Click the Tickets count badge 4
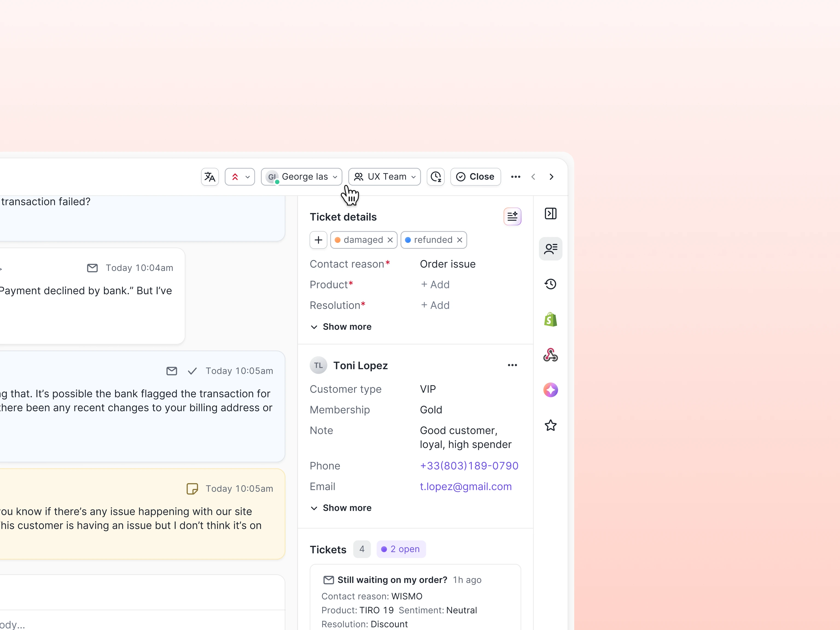 [x=361, y=549]
